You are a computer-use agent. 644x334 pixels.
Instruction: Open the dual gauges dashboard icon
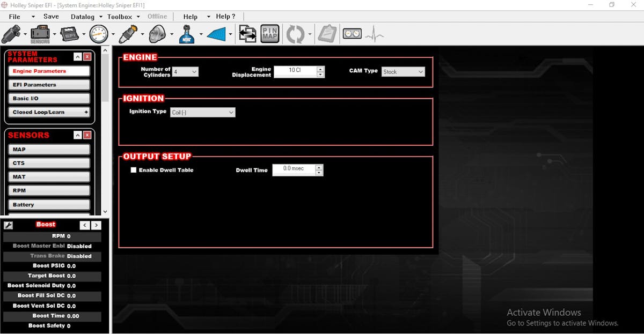tap(352, 34)
